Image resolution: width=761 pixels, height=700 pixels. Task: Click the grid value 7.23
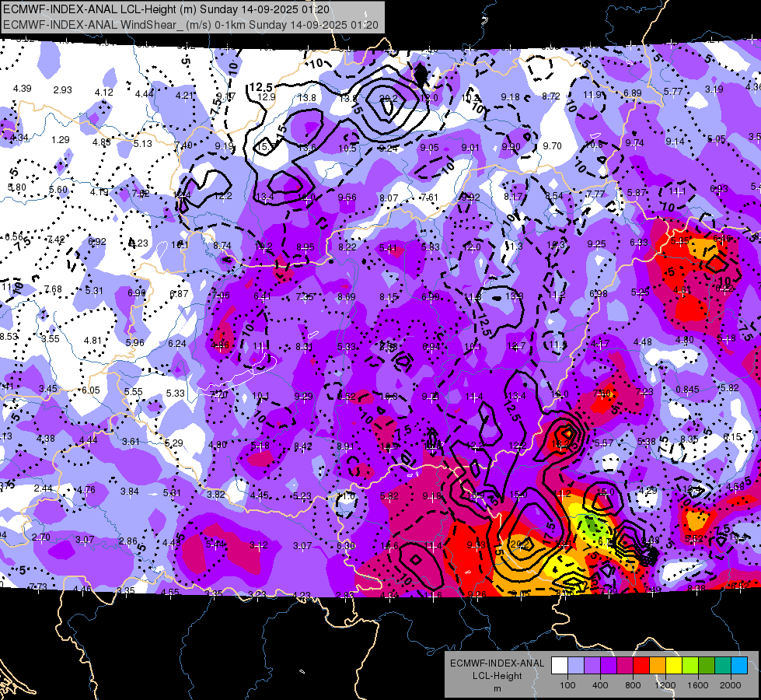644,392
